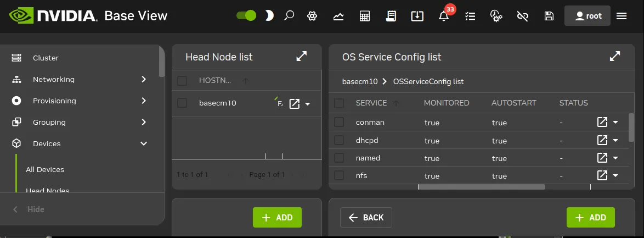Click the dark mode moon icon
The height and width of the screenshot is (238, 644).
tap(269, 15)
